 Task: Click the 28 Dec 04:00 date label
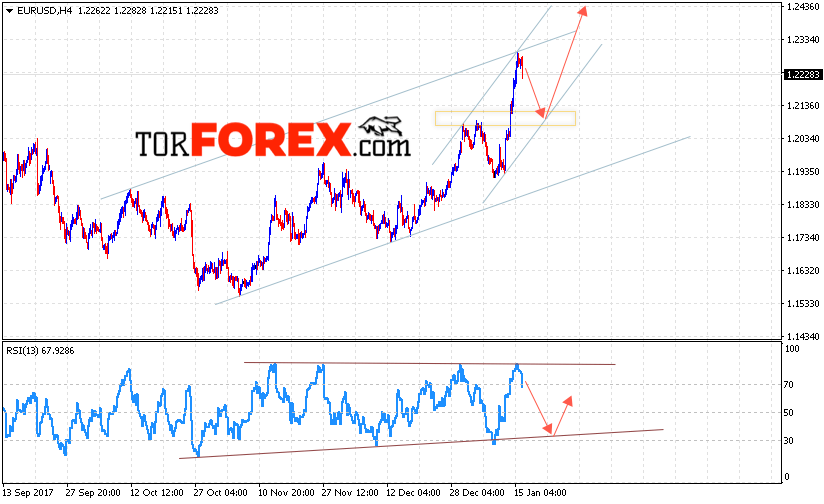click(x=477, y=493)
